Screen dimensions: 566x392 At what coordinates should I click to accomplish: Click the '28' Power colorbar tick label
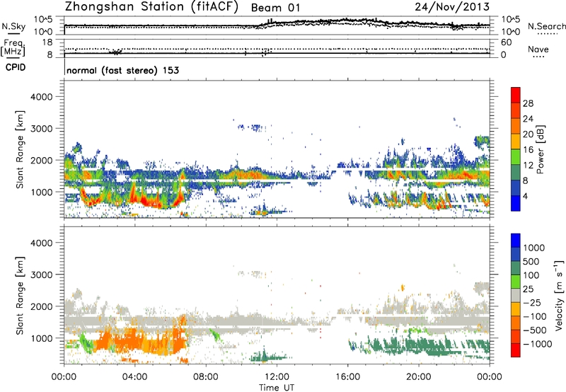[x=528, y=103]
